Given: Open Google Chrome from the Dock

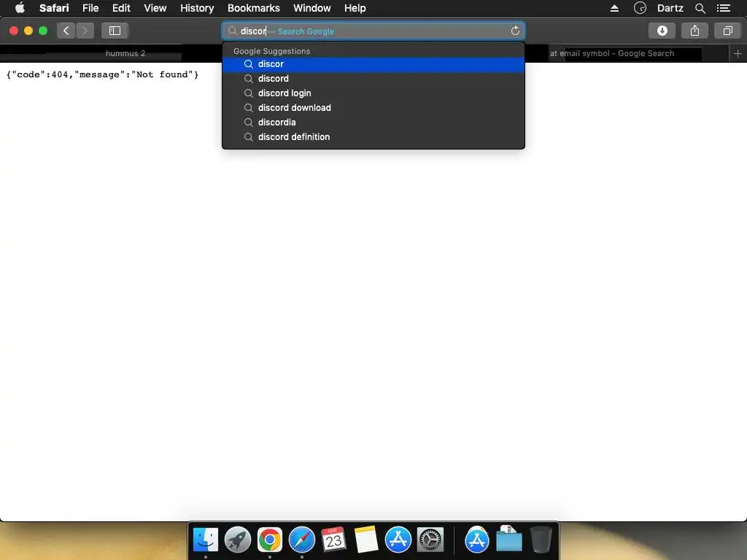Looking at the screenshot, I should click(270, 540).
